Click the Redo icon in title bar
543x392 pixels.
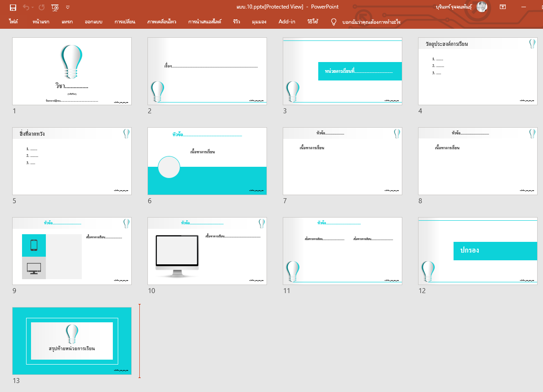(x=42, y=7)
